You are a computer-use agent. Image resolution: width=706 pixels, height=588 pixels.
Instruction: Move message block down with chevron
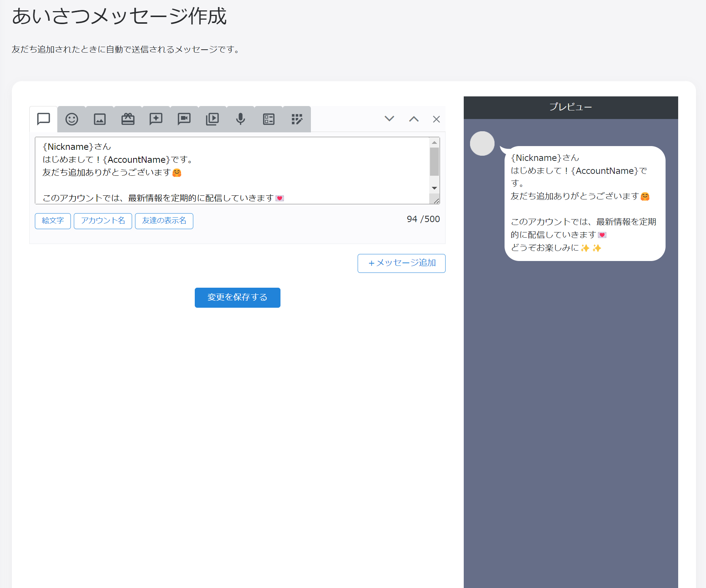pos(389,119)
